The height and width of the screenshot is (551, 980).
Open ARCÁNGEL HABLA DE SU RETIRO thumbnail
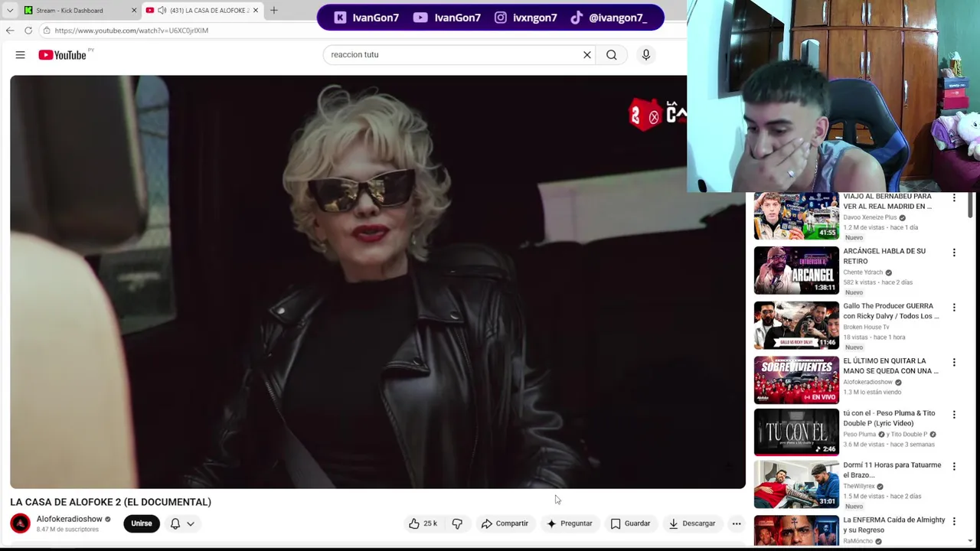pyautogui.click(x=796, y=270)
